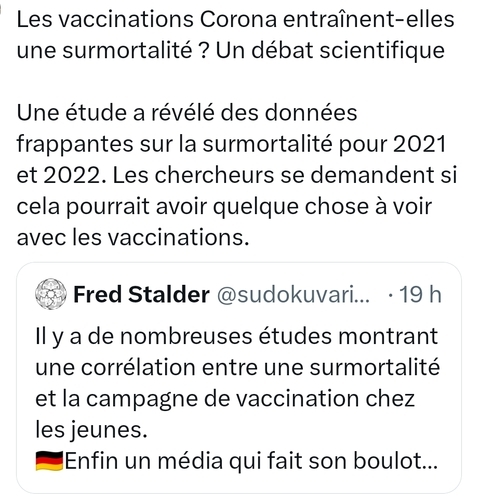The height and width of the screenshot is (501, 480).
Task: Expand truncated text after "son boulot"
Action: point(430,465)
